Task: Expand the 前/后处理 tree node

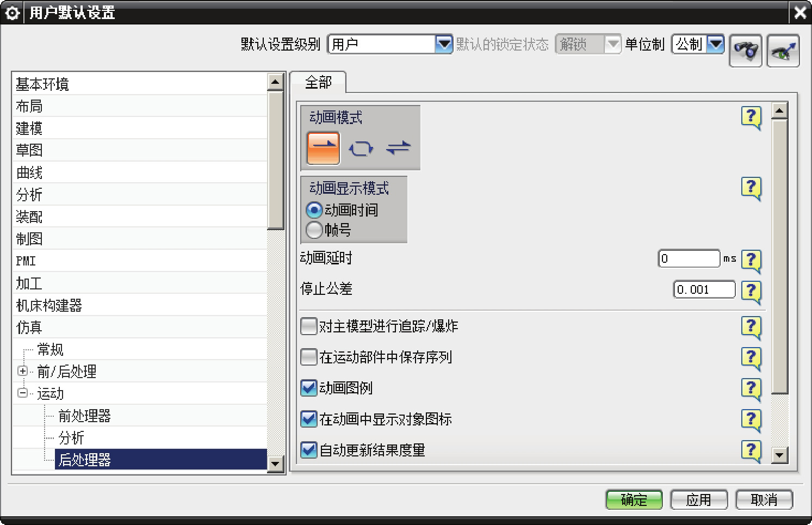Action: tap(22, 371)
